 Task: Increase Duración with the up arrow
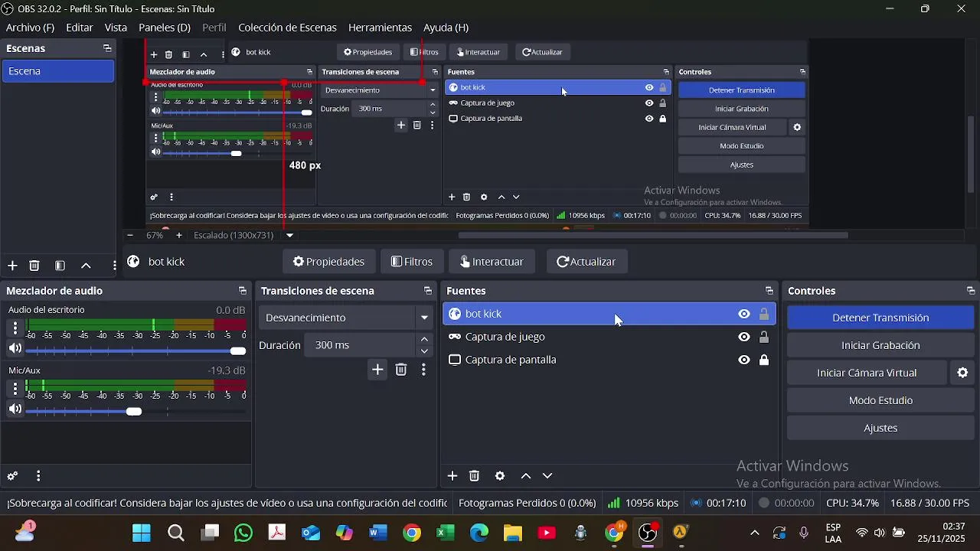tap(424, 339)
